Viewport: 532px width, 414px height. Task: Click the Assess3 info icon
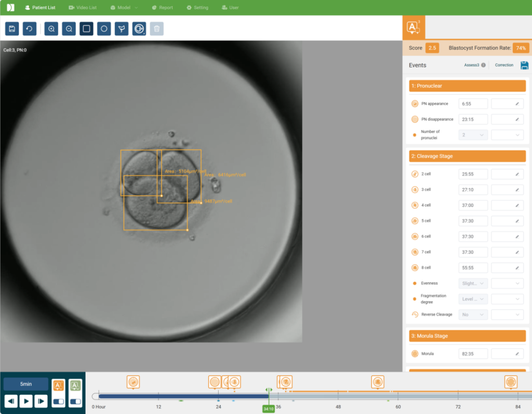point(483,65)
